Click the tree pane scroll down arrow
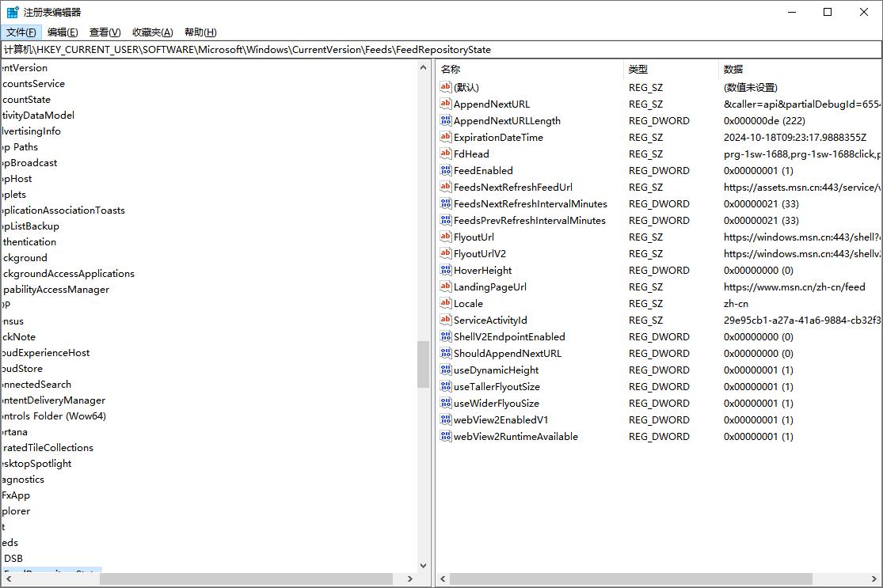Viewport: 883px width, 588px height. click(423, 565)
